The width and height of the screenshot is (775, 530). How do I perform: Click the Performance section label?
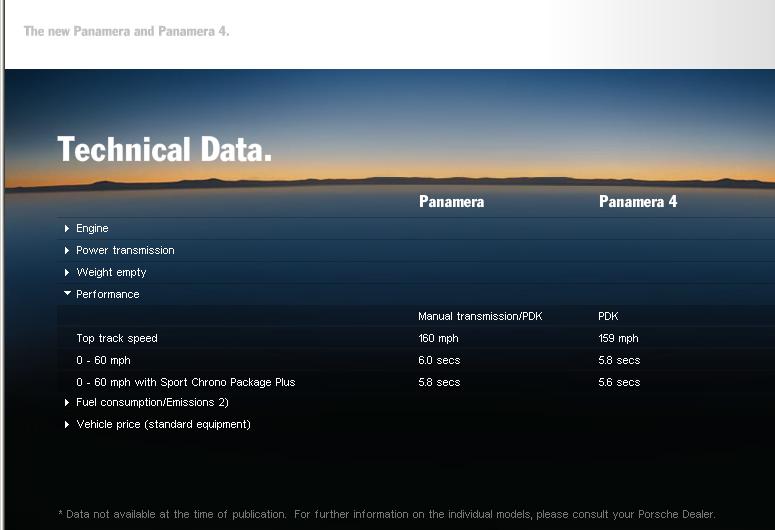click(x=108, y=294)
